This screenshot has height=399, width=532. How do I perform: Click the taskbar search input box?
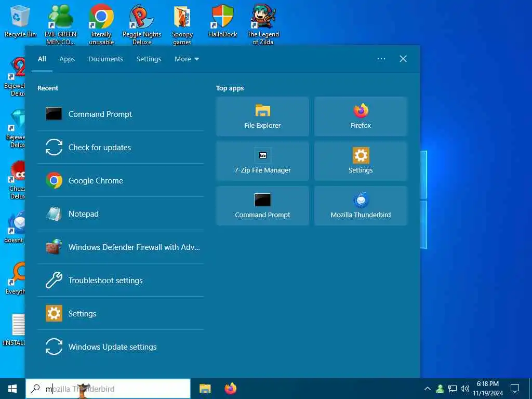[108, 389]
